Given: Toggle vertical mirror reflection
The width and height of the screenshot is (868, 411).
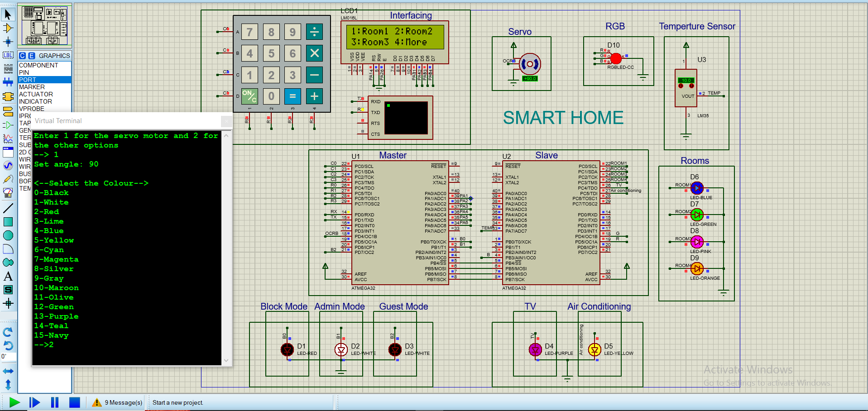Looking at the screenshot, I should tap(8, 384).
